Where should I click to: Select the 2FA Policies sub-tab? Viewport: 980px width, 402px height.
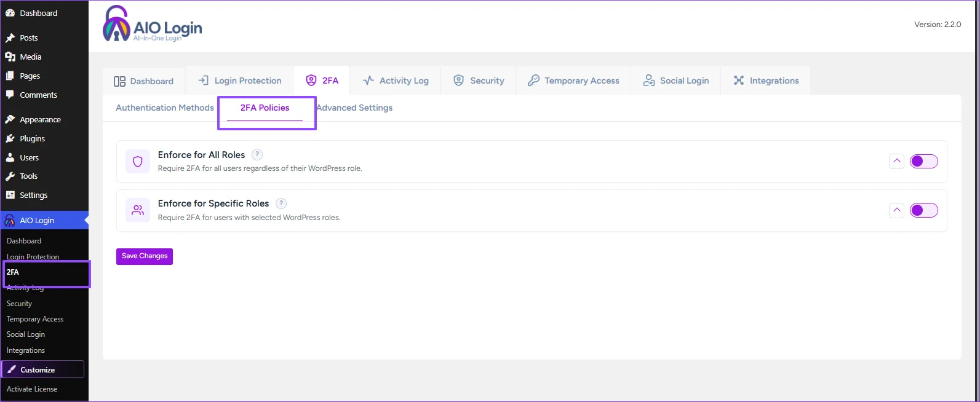pyautogui.click(x=265, y=108)
